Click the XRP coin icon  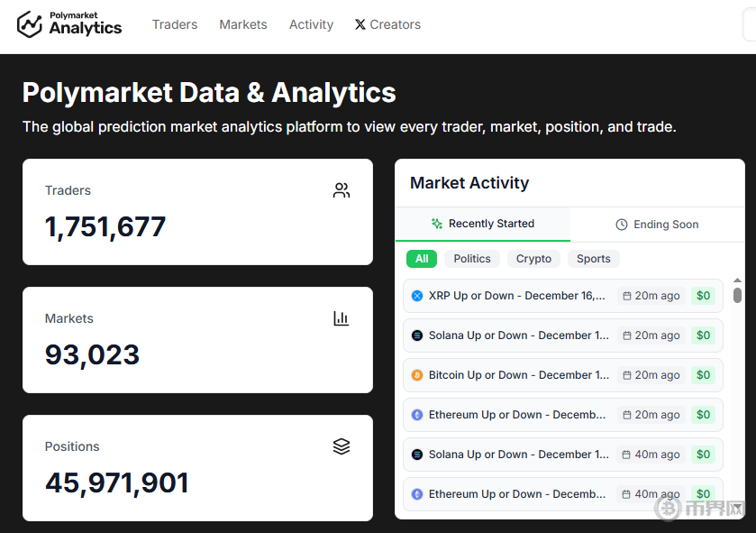coord(417,296)
